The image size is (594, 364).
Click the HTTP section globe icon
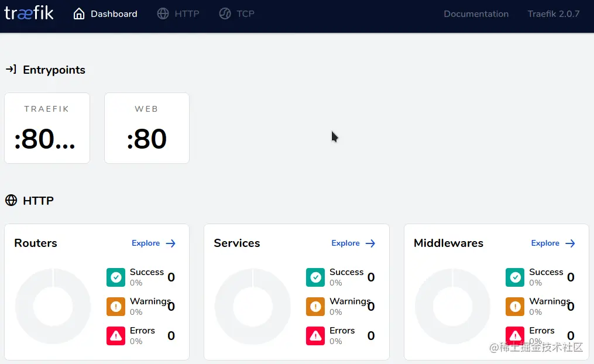(x=11, y=200)
